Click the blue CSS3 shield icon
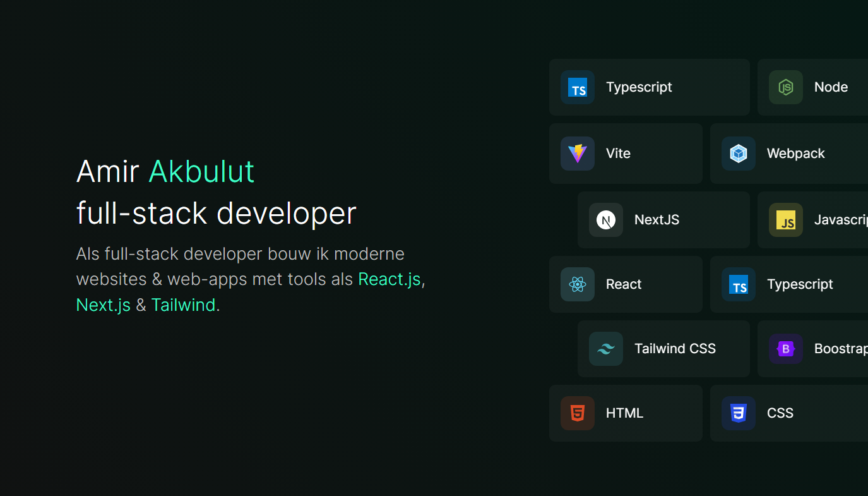The height and width of the screenshot is (496, 868). 738,413
